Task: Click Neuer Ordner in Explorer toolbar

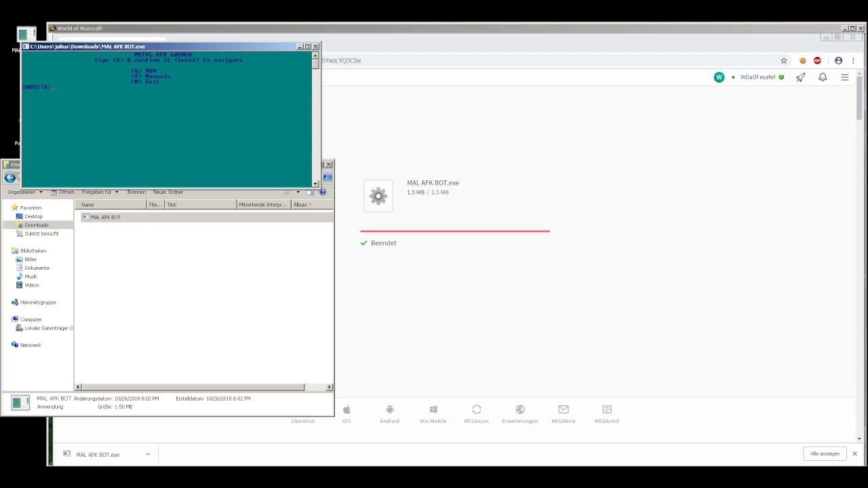Action: (x=168, y=192)
